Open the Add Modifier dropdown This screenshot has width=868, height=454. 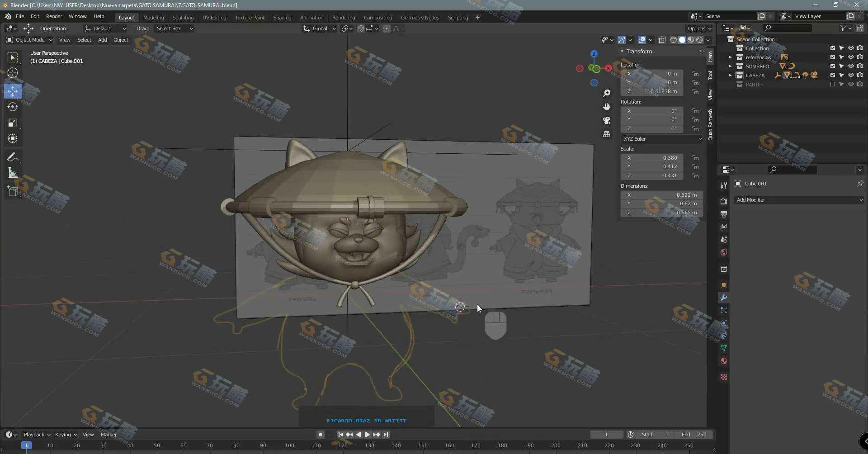pyautogui.click(x=799, y=200)
